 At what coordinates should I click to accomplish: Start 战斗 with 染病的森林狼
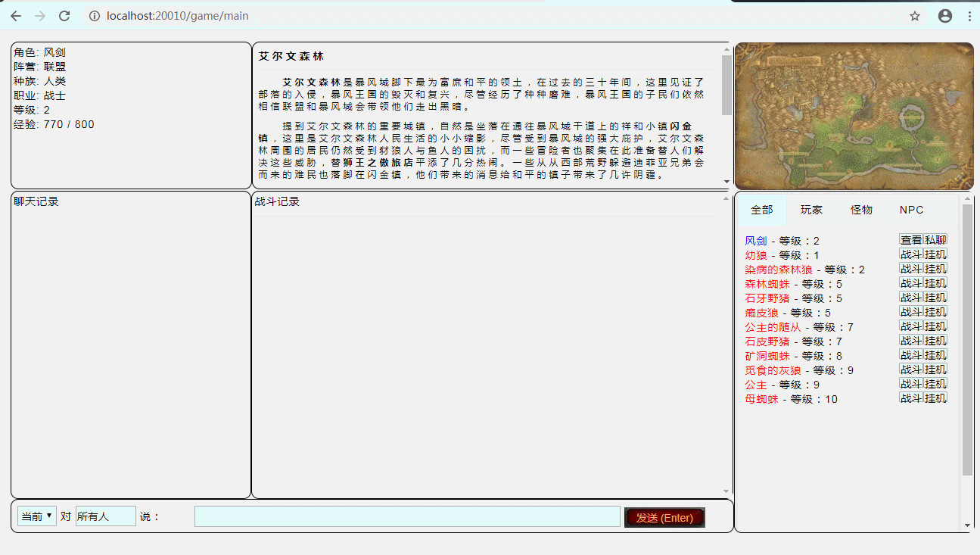coord(911,268)
